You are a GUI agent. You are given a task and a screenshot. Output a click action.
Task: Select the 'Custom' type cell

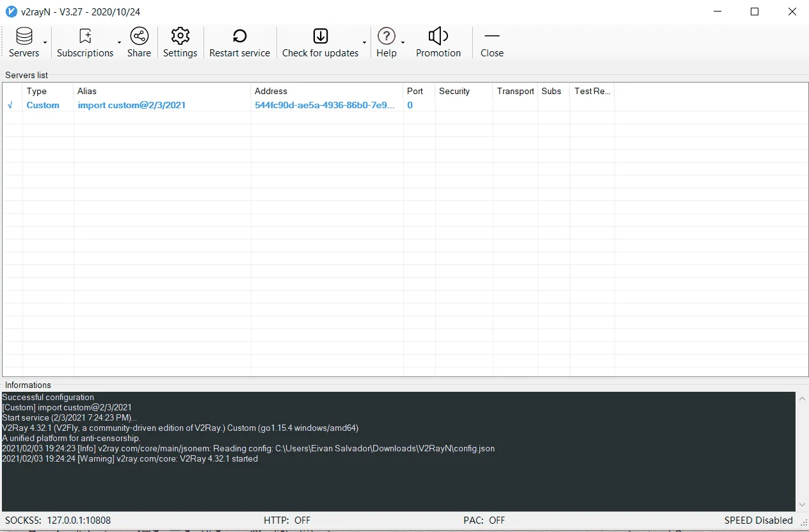coord(43,105)
